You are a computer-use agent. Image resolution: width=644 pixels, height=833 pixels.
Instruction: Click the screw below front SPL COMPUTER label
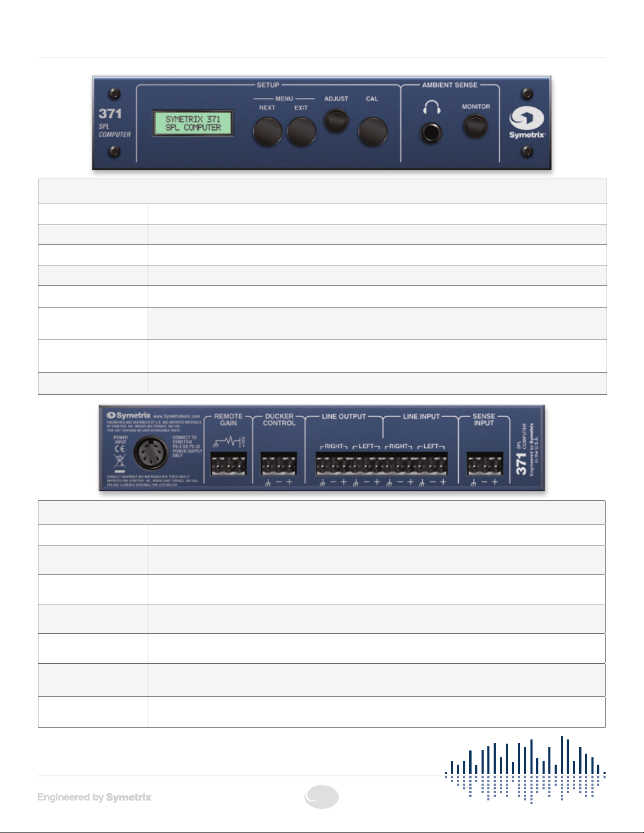[x=114, y=152]
